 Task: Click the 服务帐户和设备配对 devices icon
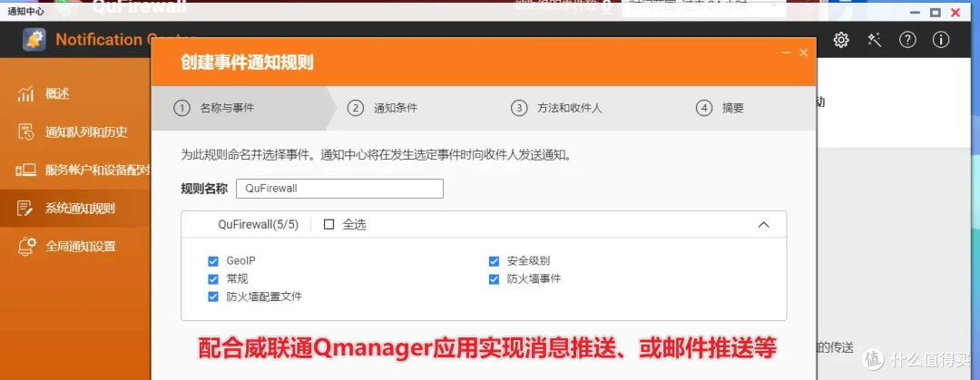(25, 170)
